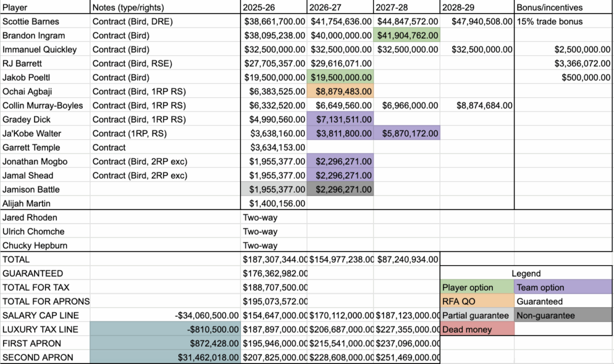The image size is (614, 364).
Task: Click the GUARANTEED row label
Action: point(45,273)
